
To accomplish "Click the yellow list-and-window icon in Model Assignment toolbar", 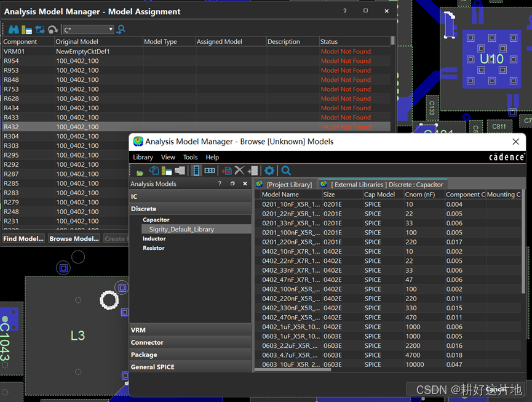I will point(26,30).
